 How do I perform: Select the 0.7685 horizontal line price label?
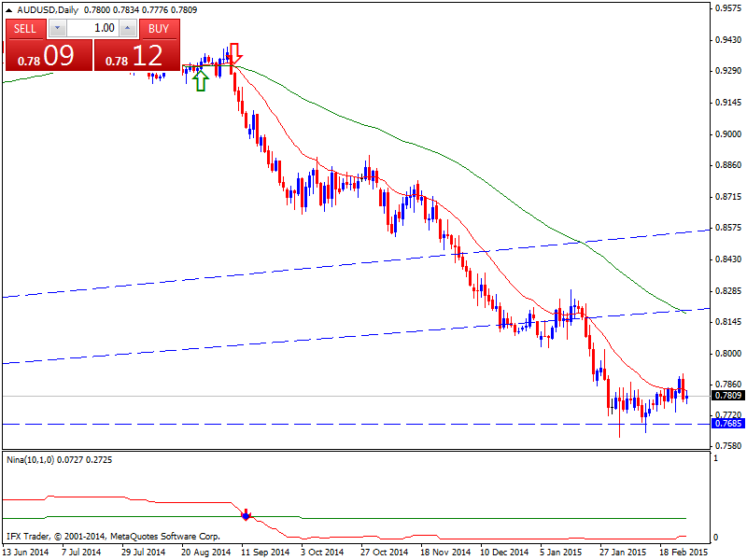coord(728,424)
